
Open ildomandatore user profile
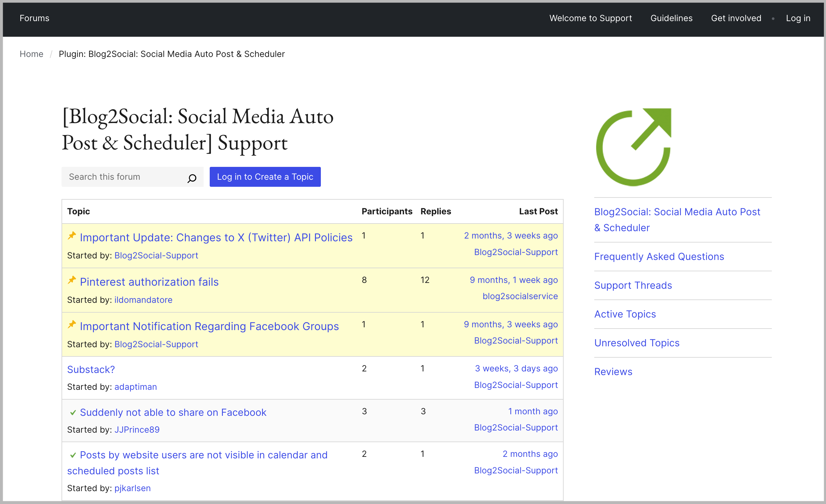[x=144, y=300]
